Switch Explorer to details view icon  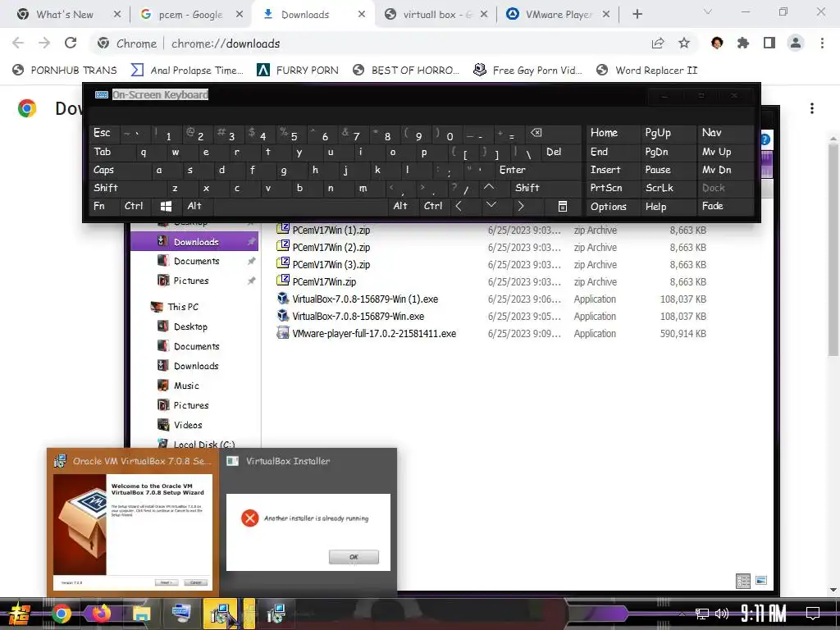click(x=743, y=581)
